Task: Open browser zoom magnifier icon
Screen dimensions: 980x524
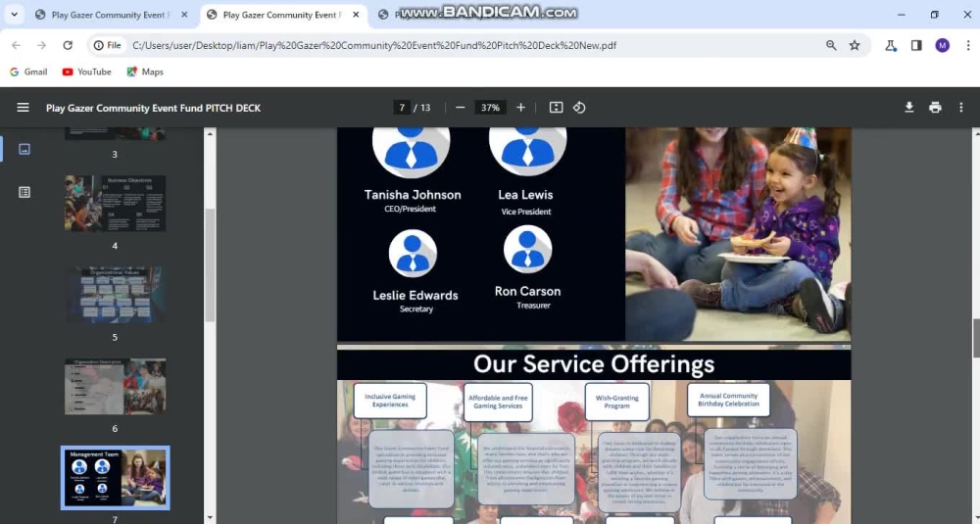Action: point(831,45)
